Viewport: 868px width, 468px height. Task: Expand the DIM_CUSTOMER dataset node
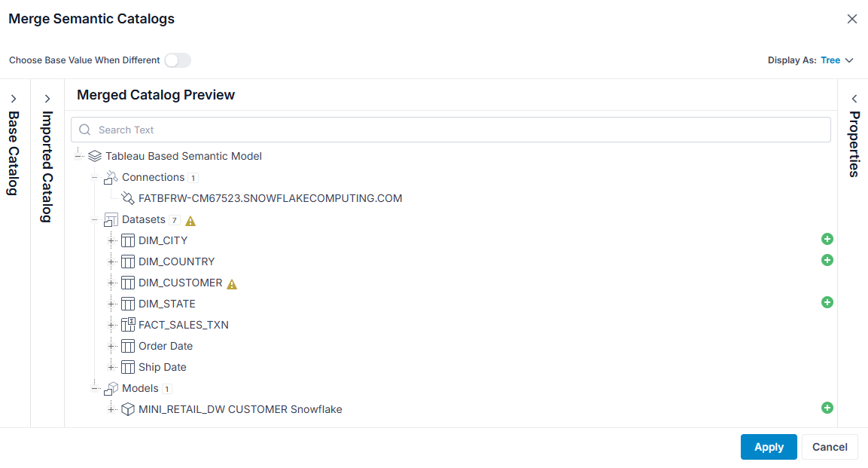point(111,283)
